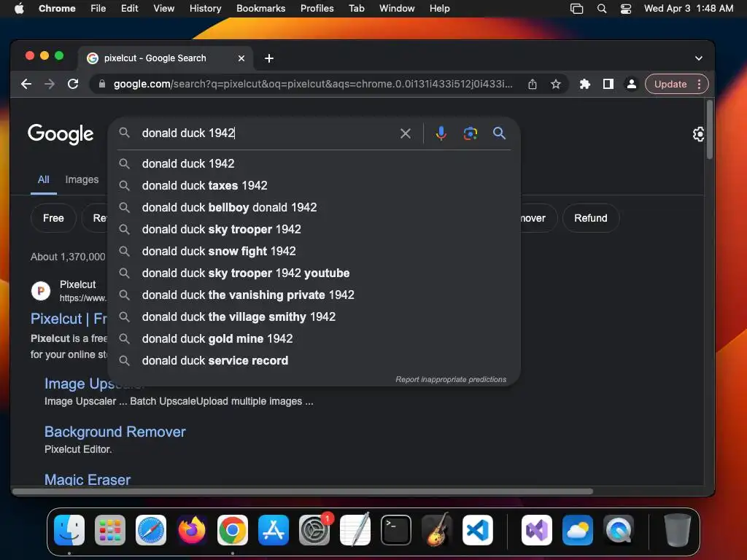Open the Apple menu

19,8
